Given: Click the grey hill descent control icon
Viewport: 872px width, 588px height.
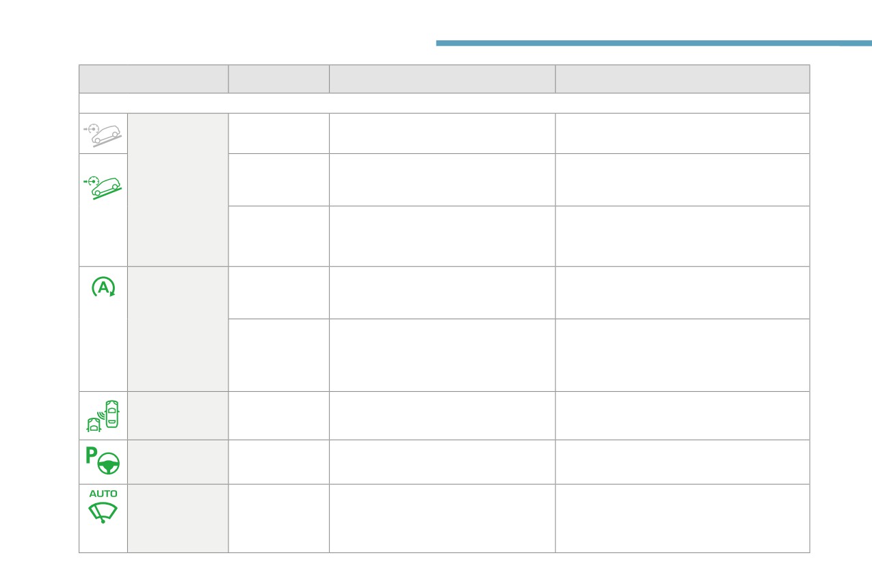Looking at the screenshot, I should (103, 133).
